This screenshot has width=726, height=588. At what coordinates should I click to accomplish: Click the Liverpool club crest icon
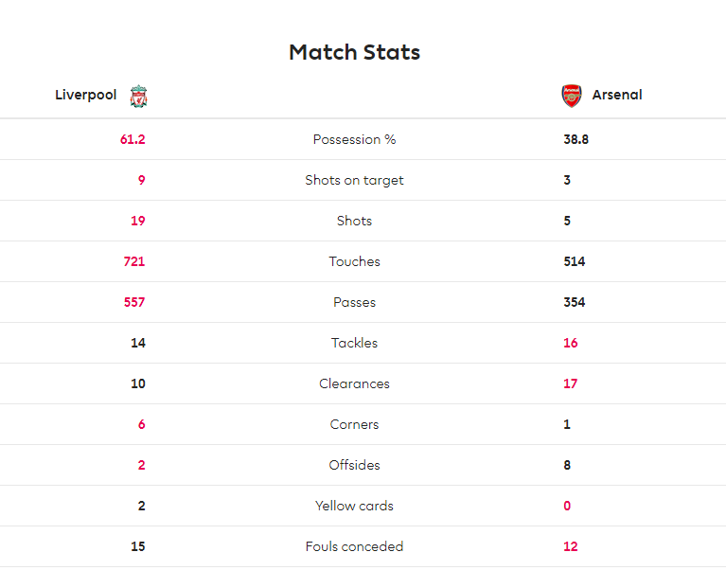point(138,97)
